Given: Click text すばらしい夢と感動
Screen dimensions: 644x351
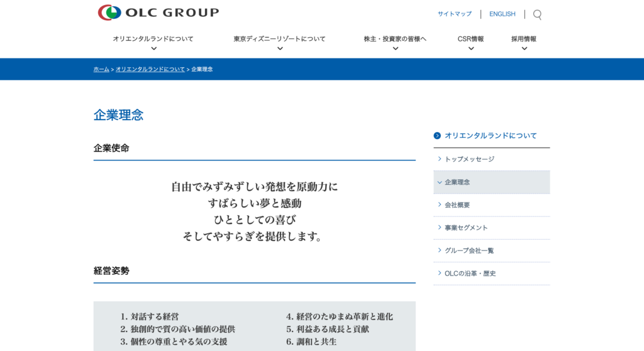Looking at the screenshot, I should click(x=255, y=203).
